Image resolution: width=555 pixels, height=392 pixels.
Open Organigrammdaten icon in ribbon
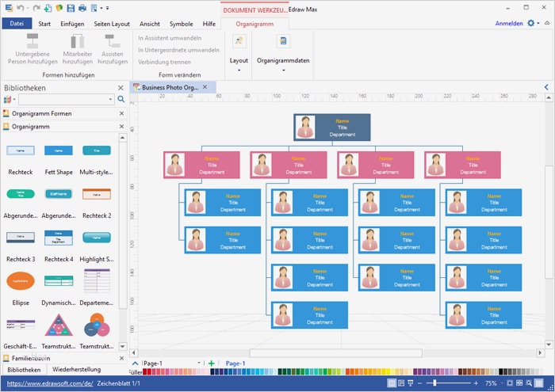pyautogui.click(x=283, y=41)
